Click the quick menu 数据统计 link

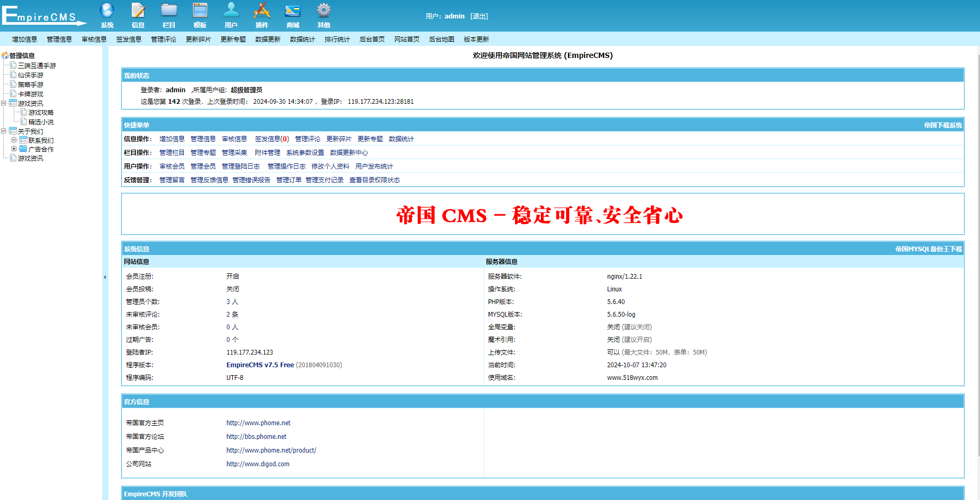[x=402, y=139]
